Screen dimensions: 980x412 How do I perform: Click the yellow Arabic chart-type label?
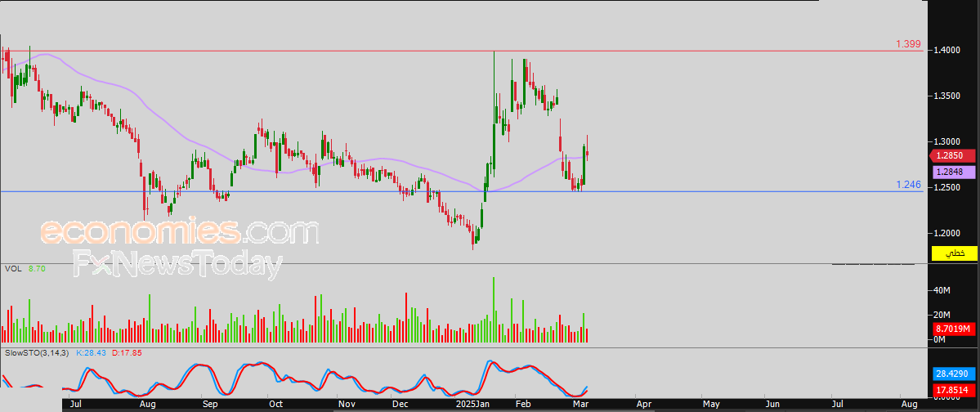point(955,253)
